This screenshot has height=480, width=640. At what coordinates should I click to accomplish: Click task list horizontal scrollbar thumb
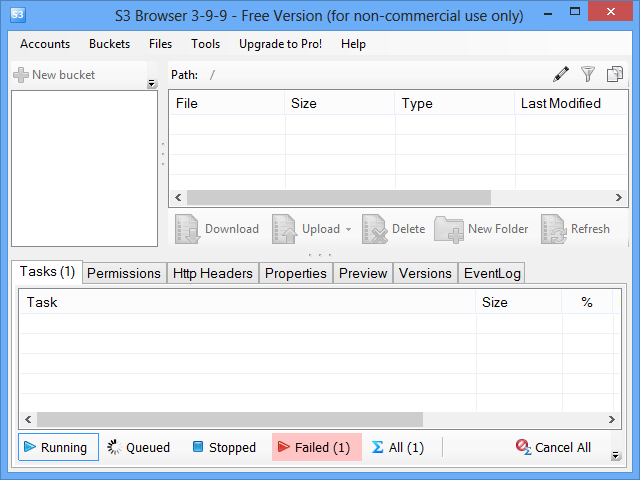[x=230, y=419]
